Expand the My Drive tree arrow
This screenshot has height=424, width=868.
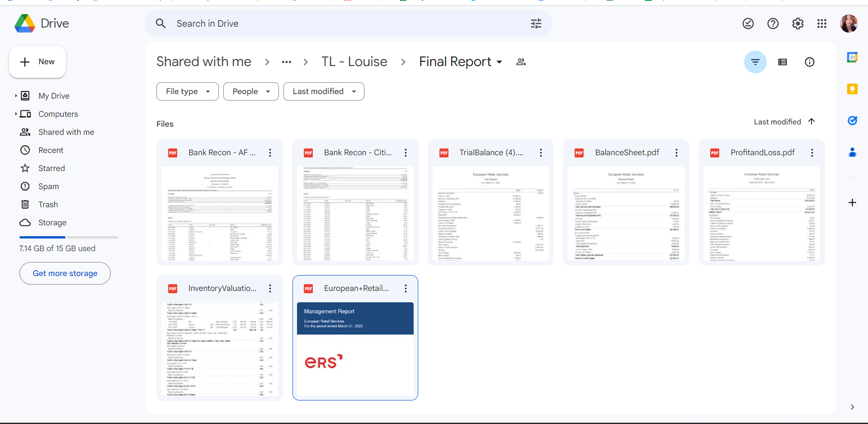click(16, 96)
